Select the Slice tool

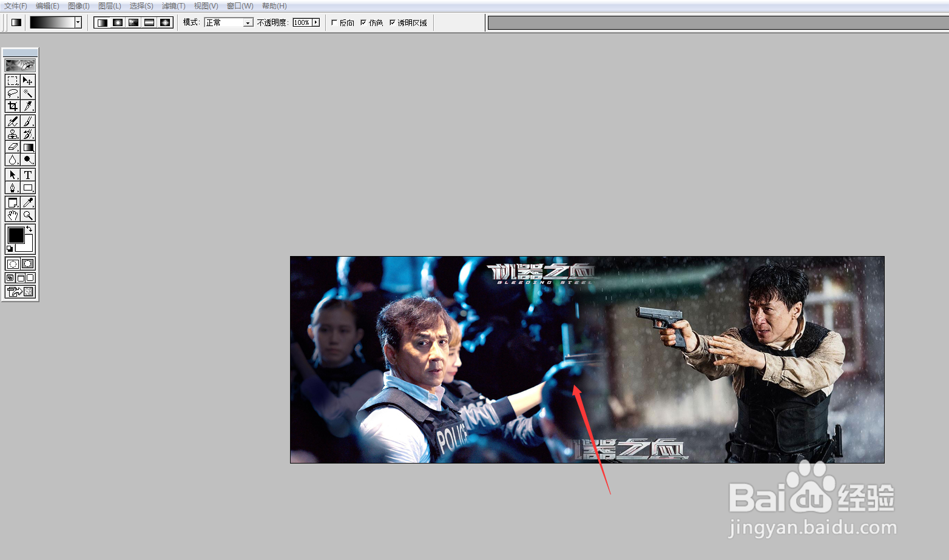coord(28,106)
